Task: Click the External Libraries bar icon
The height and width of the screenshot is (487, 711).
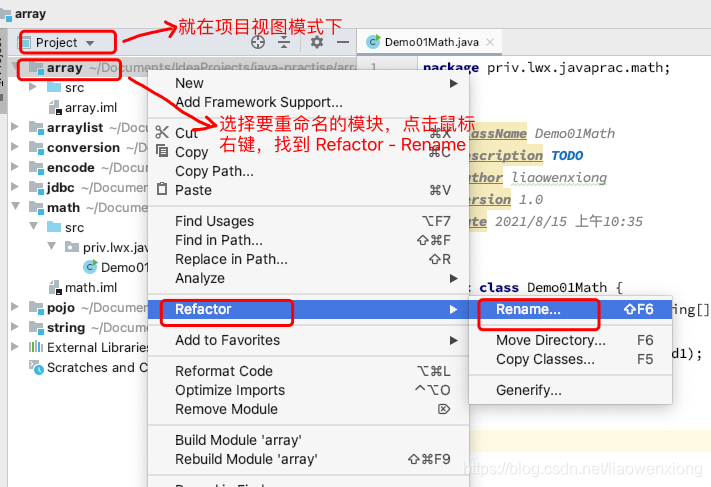Action: pos(36,347)
